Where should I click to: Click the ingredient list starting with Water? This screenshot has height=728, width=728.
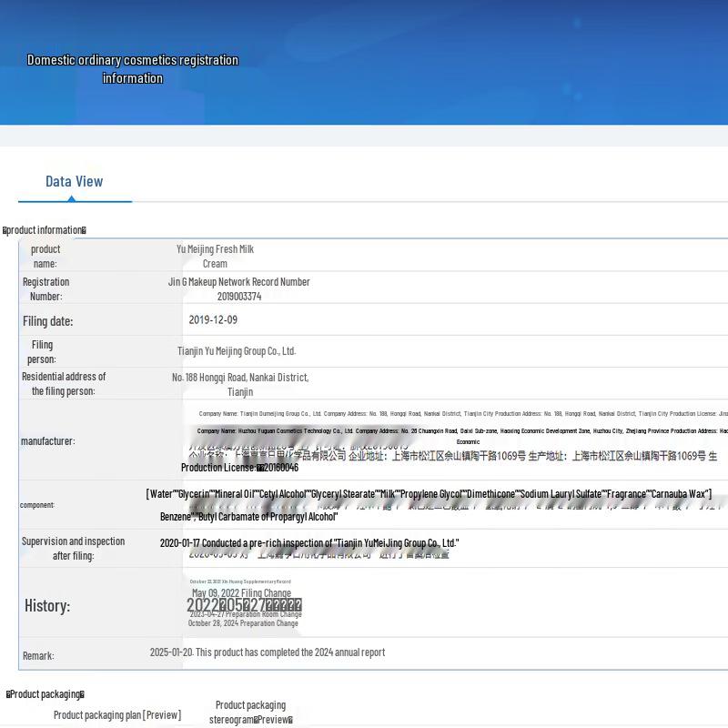pyautogui.click(x=428, y=494)
